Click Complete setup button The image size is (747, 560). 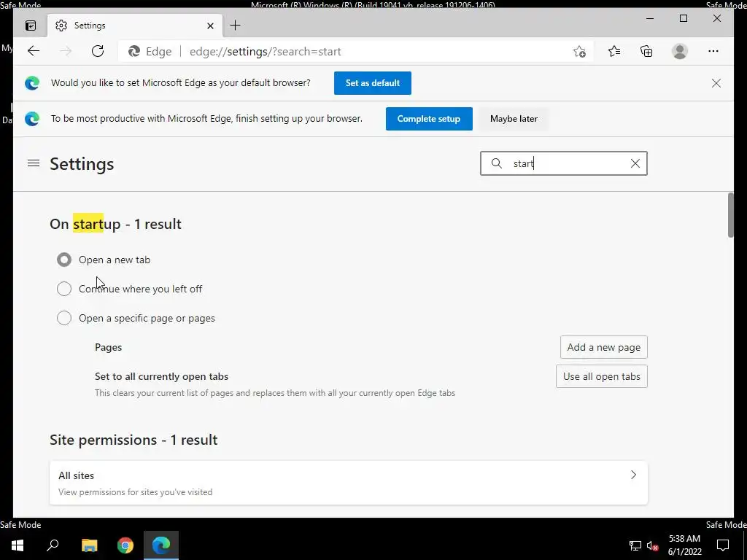pyautogui.click(x=429, y=119)
